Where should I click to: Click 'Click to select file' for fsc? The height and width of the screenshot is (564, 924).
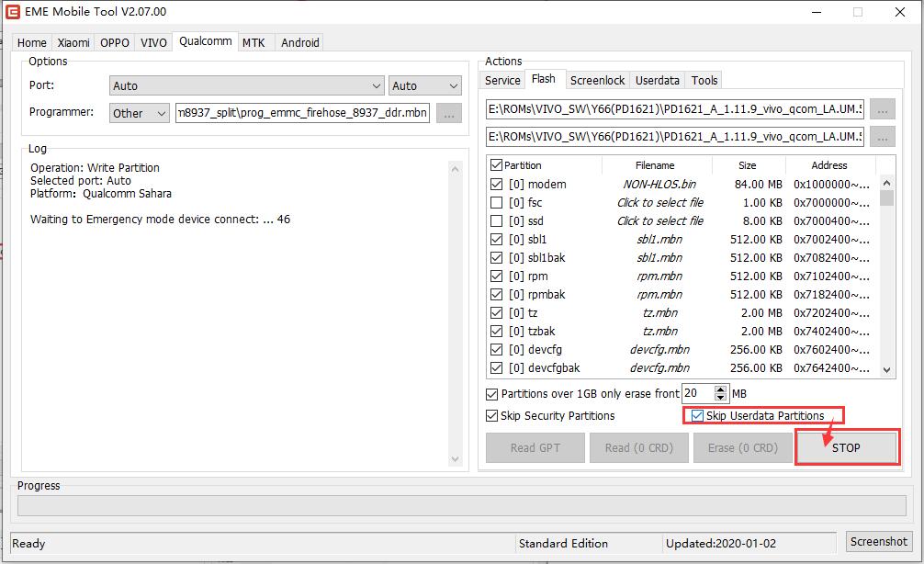click(660, 202)
